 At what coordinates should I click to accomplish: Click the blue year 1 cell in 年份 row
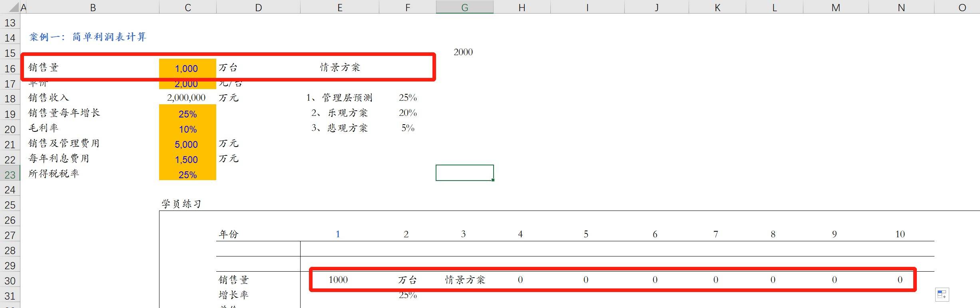[338, 234]
